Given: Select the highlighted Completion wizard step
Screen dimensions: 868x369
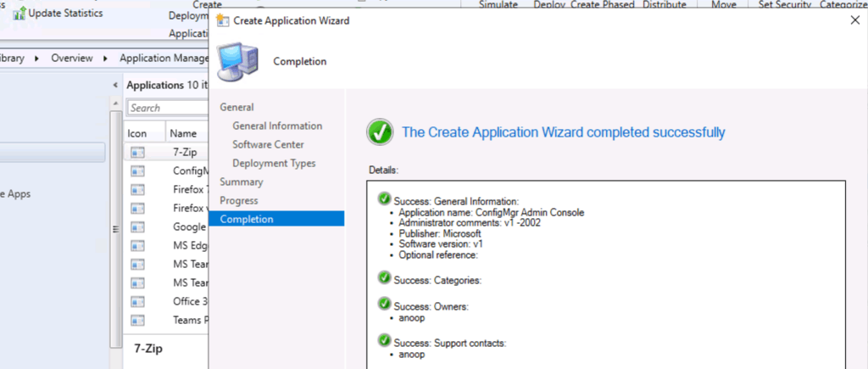Looking at the screenshot, I should (x=277, y=219).
